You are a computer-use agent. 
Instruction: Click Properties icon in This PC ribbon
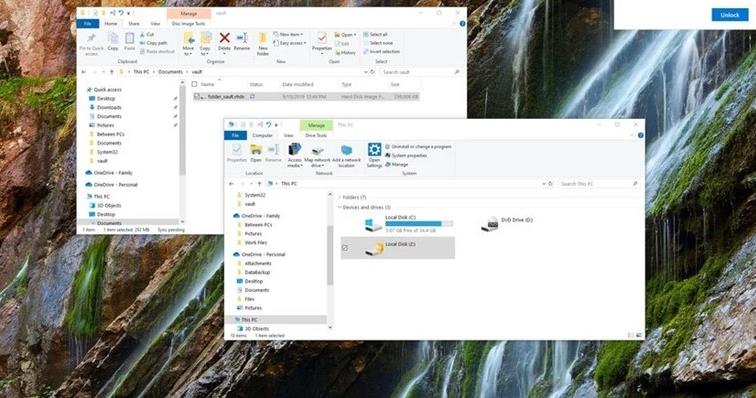tap(236, 152)
